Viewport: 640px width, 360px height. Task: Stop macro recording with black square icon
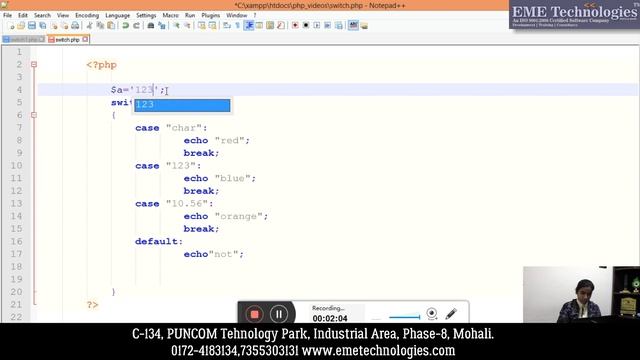pos(306,26)
